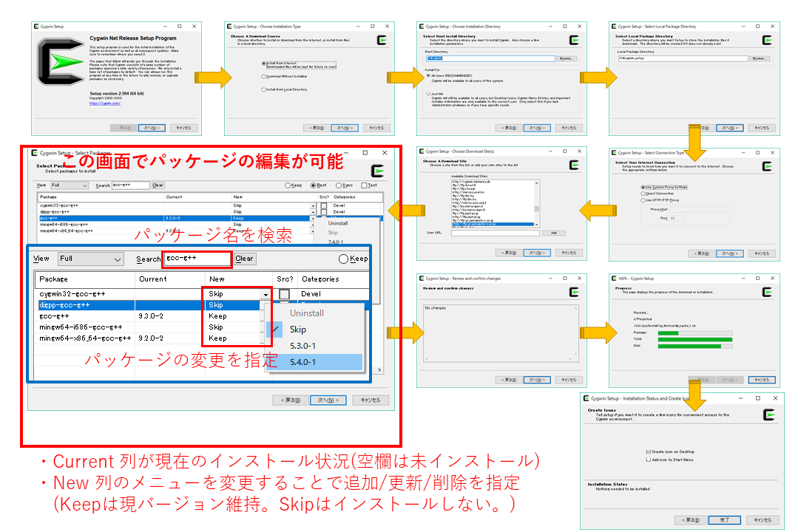Enable Create icon on Desktop checkbox
Viewport: 798px width, 532px height.
pos(648,451)
